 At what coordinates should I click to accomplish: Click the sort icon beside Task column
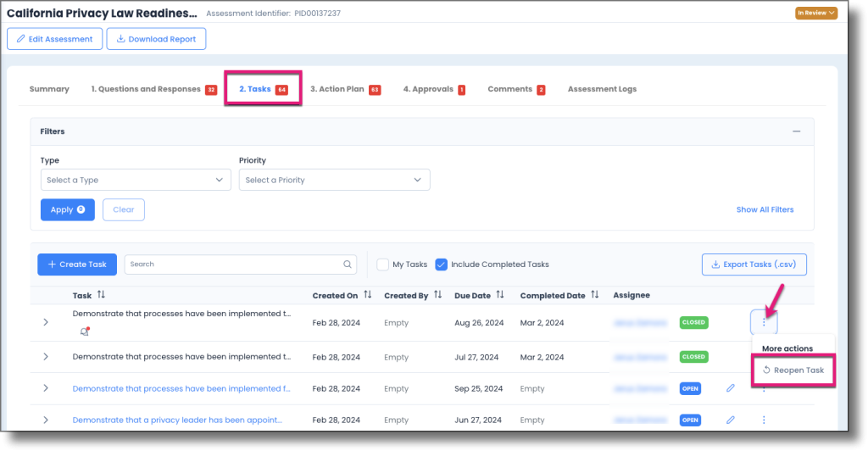pyautogui.click(x=102, y=295)
